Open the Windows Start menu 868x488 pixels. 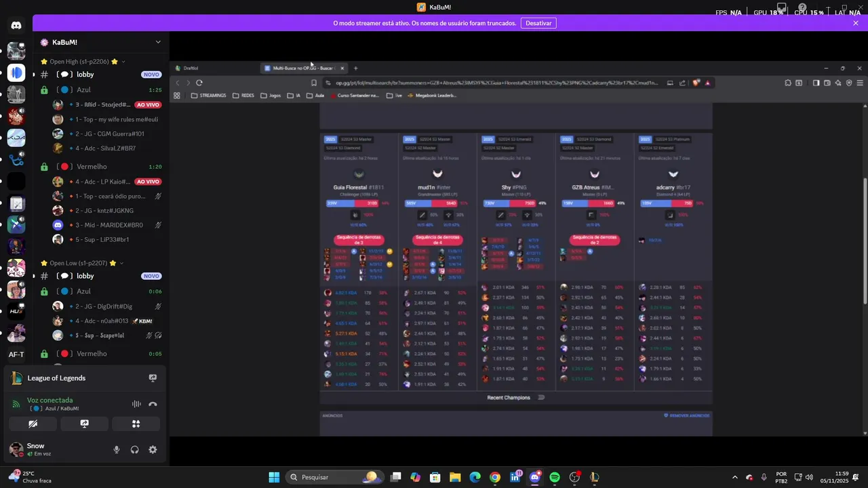click(274, 477)
